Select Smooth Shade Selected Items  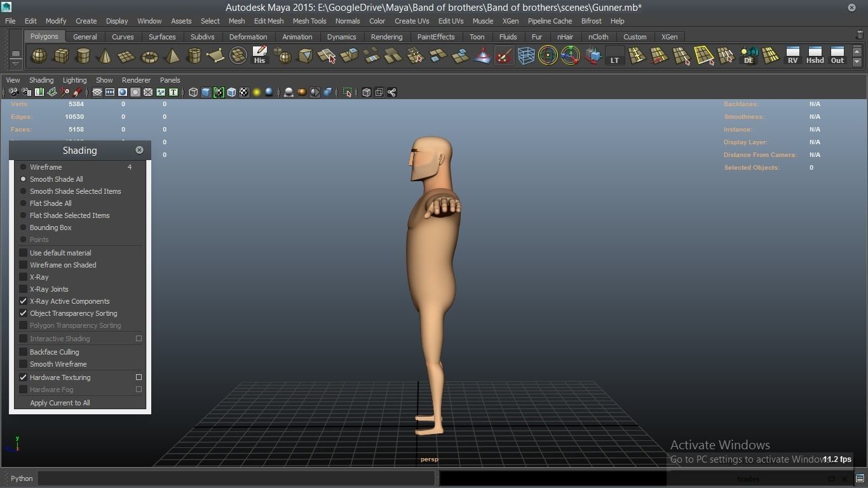coord(75,191)
